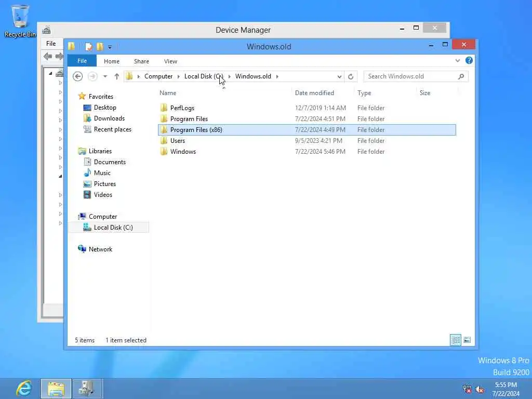Sort by the Size column header
532x399 pixels.
point(425,93)
